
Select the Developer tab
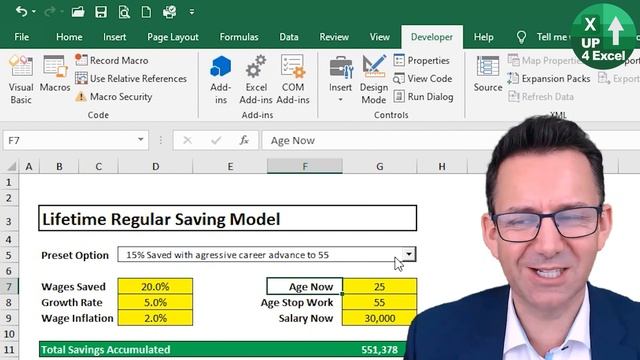point(431,37)
